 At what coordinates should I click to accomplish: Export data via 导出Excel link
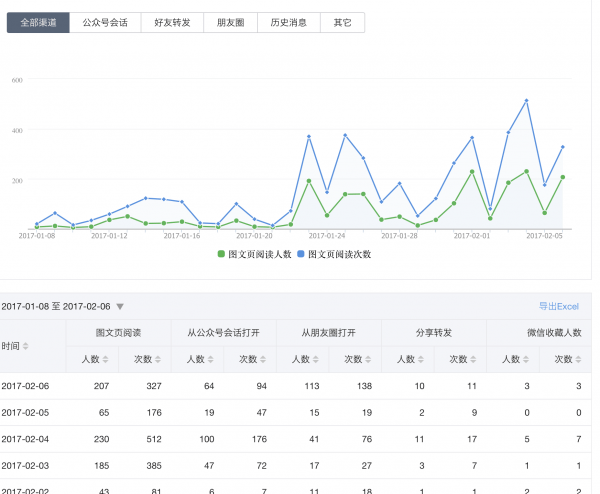tap(559, 307)
